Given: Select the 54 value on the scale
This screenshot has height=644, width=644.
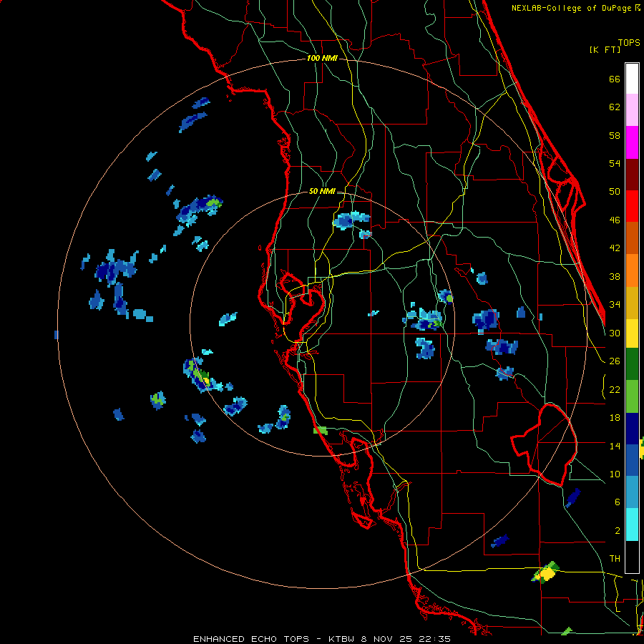Looking at the screenshot, I should [x=615, y=163].
